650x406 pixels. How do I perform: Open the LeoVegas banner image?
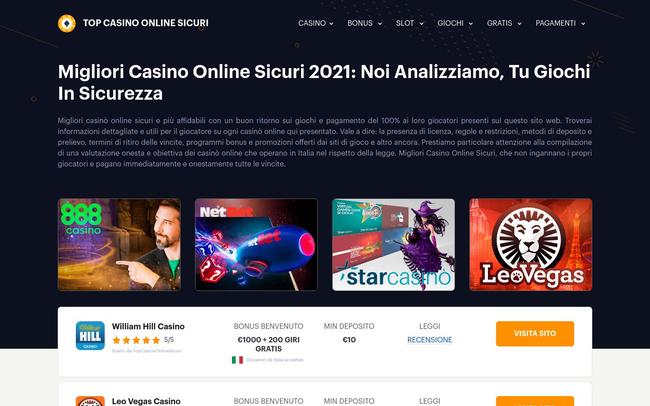pyautogui.click(x=531, y=244)
